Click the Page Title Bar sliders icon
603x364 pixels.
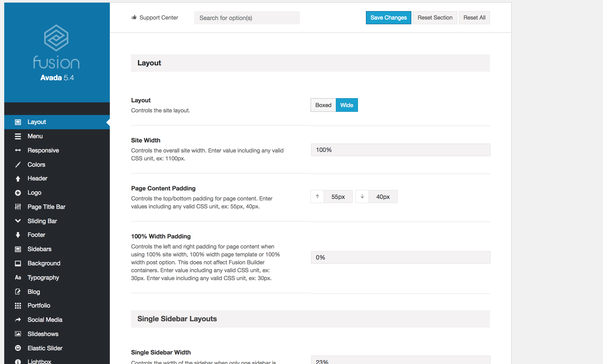pos(18,207)
